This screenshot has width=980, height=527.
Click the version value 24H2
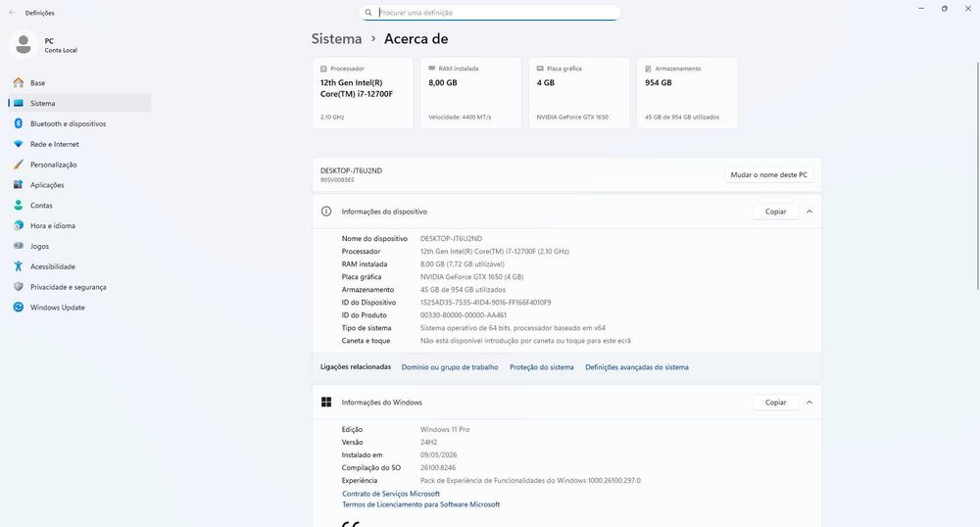click(x=429, y=442)
